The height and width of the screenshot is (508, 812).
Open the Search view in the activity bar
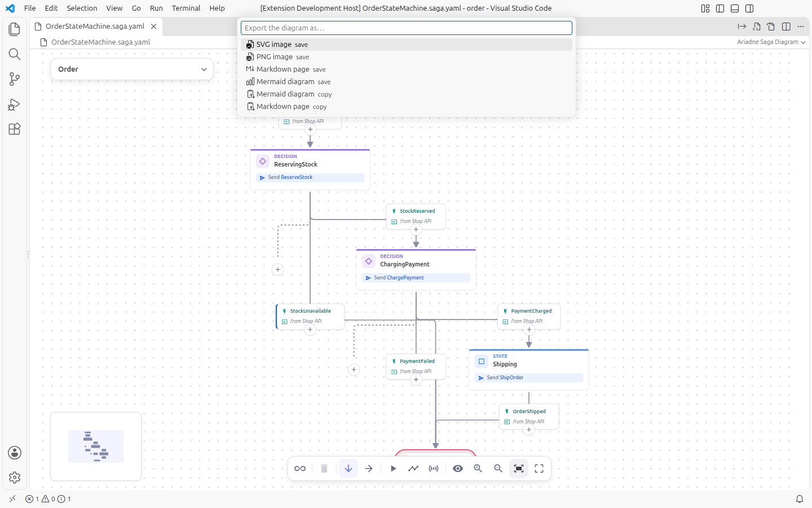[x=15, y=54]
